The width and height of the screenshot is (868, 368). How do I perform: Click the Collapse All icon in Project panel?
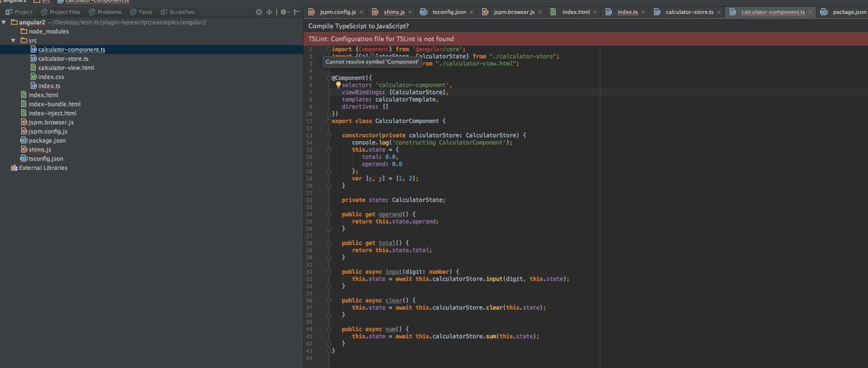(x=271, y=12)
